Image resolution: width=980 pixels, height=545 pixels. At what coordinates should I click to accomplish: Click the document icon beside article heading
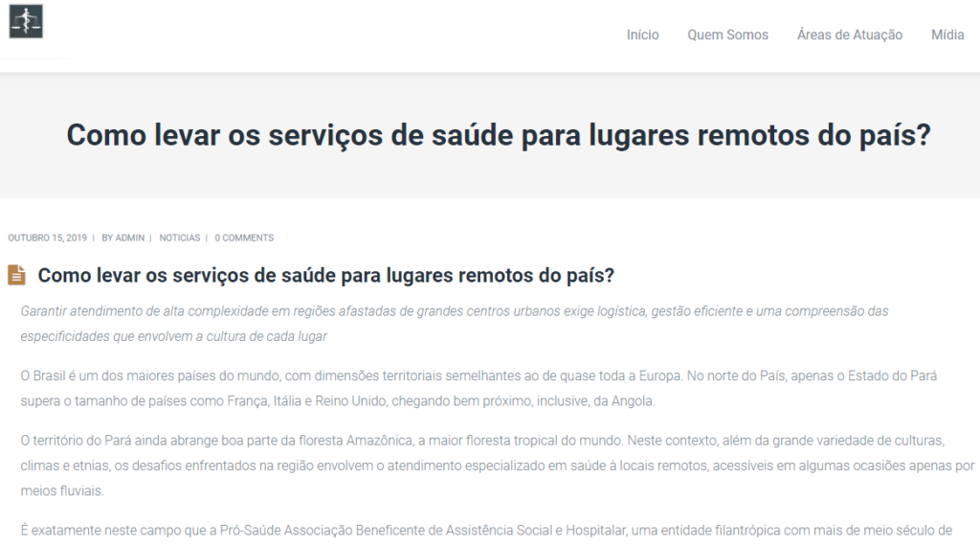(17, 276)
